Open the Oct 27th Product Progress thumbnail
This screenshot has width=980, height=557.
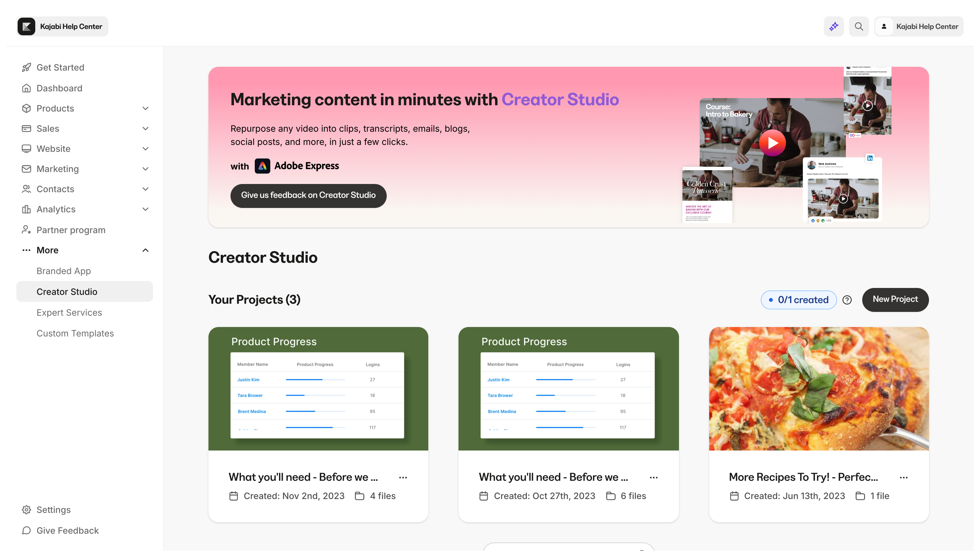click(x=569, y=388)
